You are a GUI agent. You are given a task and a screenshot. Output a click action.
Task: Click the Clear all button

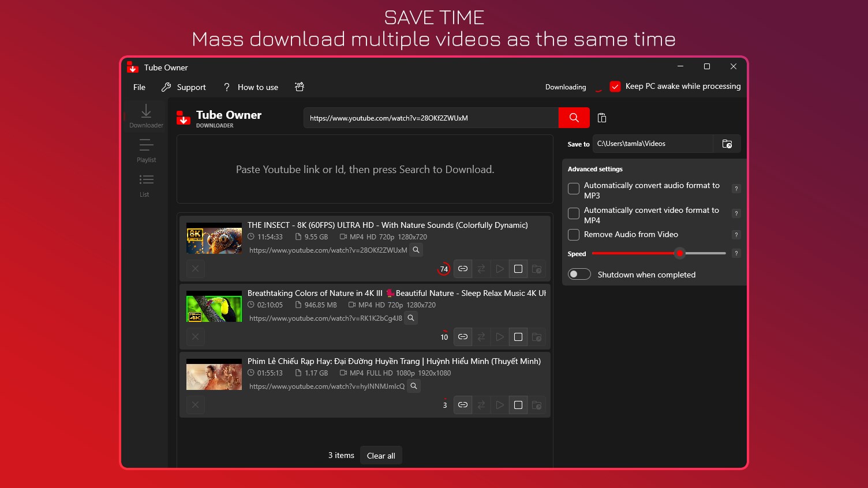coord(381,456)
